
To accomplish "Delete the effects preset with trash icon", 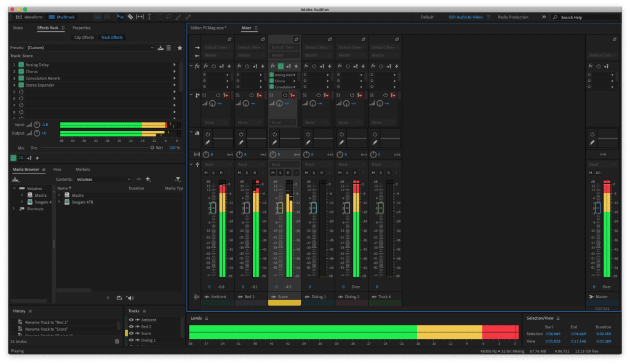I will (x=169, y=47).
